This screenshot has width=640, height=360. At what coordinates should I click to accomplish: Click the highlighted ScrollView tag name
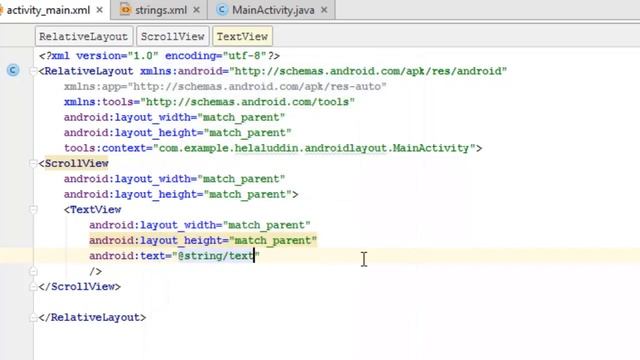click(x=76, y=164)
